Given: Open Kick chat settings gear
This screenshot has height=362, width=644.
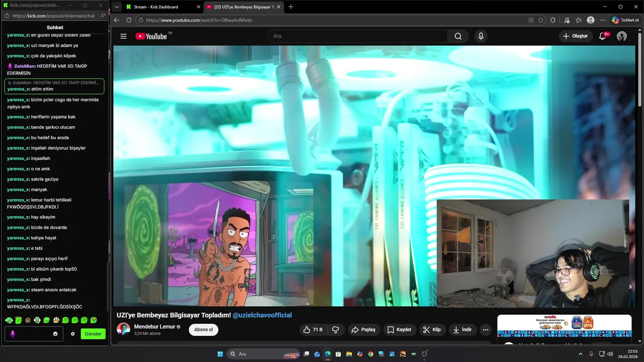Looking at the screenshot, I should click(72, 334).
